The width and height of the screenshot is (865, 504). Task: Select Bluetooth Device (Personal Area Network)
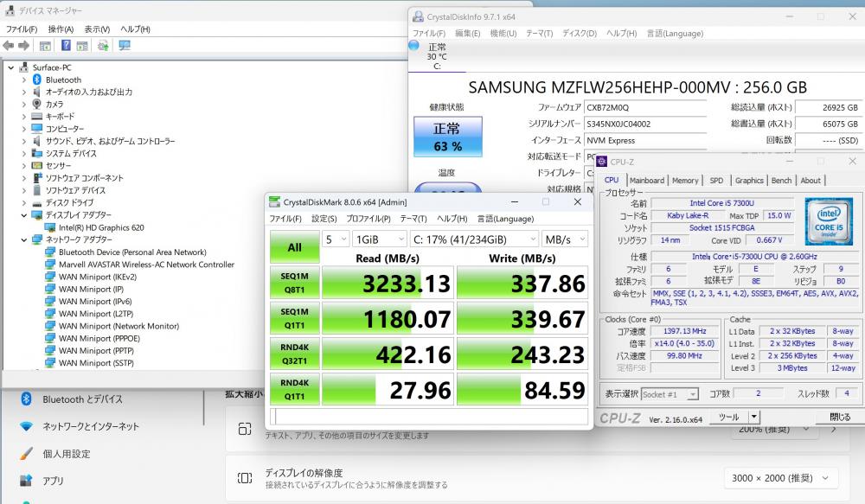(x=132, y=252)
